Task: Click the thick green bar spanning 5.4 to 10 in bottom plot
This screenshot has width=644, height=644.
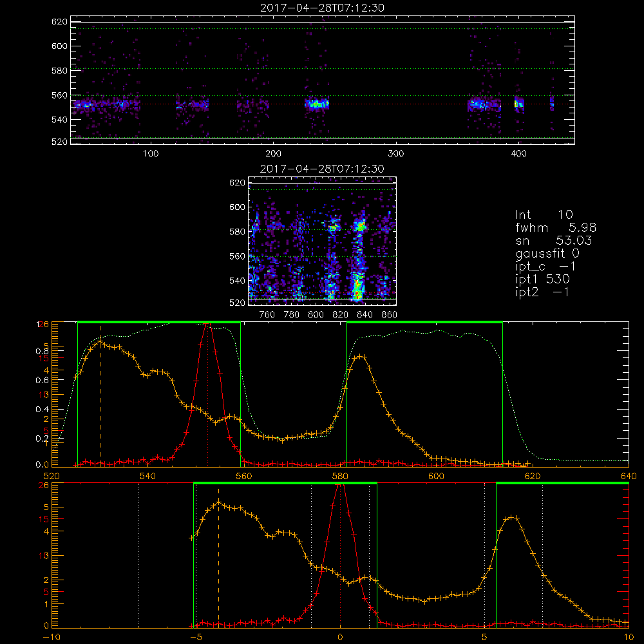Action: point(563,483)
